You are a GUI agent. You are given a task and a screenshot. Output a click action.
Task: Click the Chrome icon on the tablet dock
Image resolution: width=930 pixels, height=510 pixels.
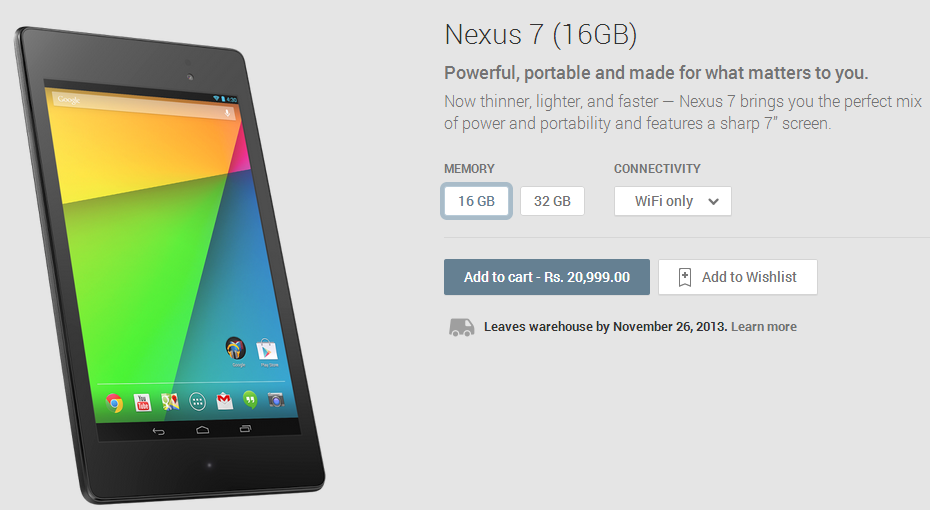(x=114, y=403)
